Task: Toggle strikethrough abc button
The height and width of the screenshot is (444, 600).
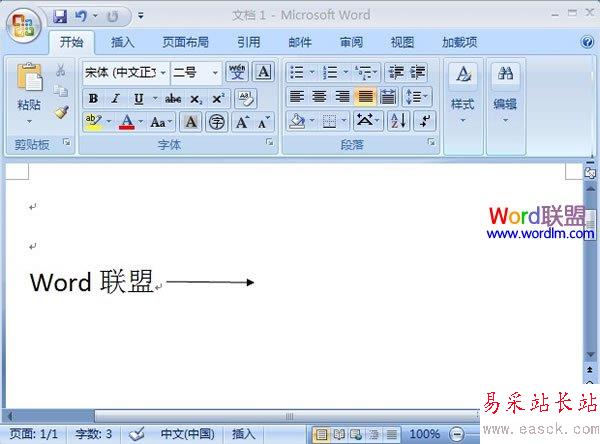Action: [x=173, y=99]
